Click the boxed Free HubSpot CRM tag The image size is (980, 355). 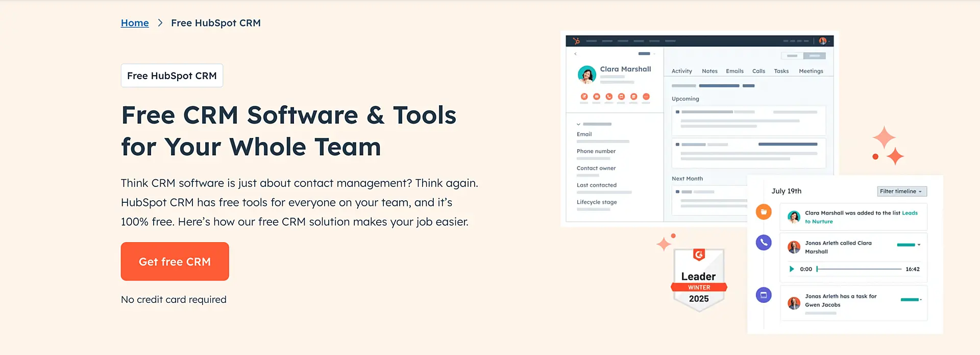(x=172, y=76)
